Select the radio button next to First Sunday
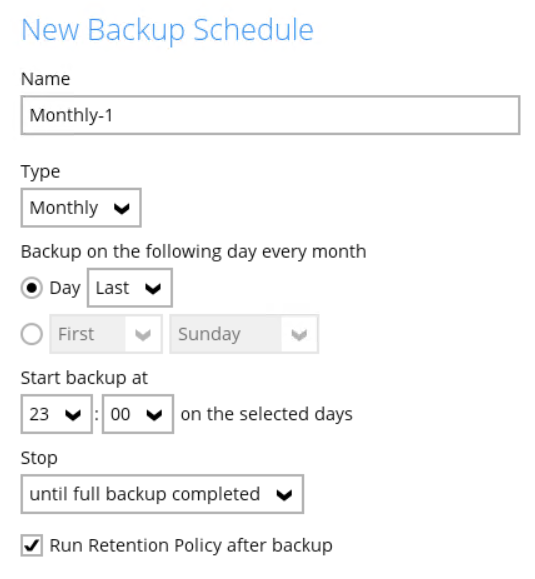 point(31,334)
